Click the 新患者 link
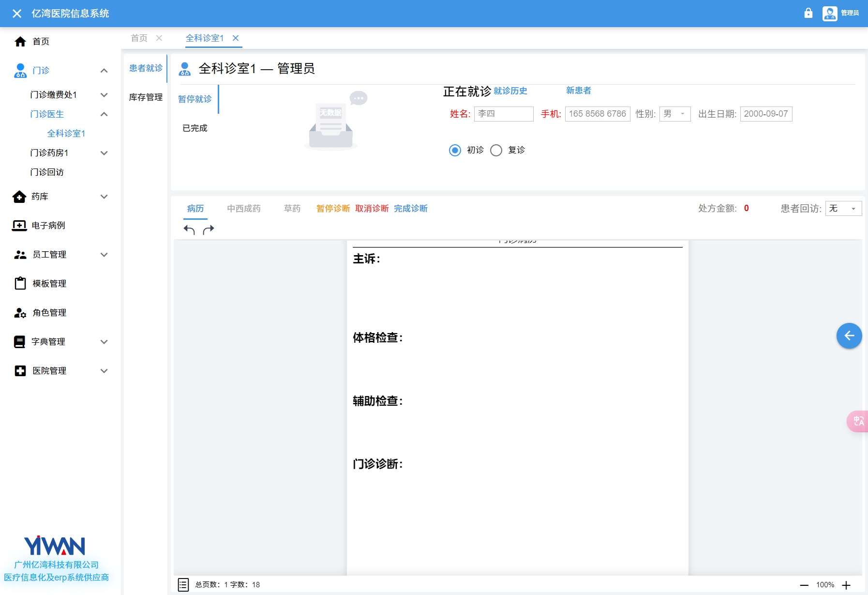The image size is (868, 595). (579, 90)
